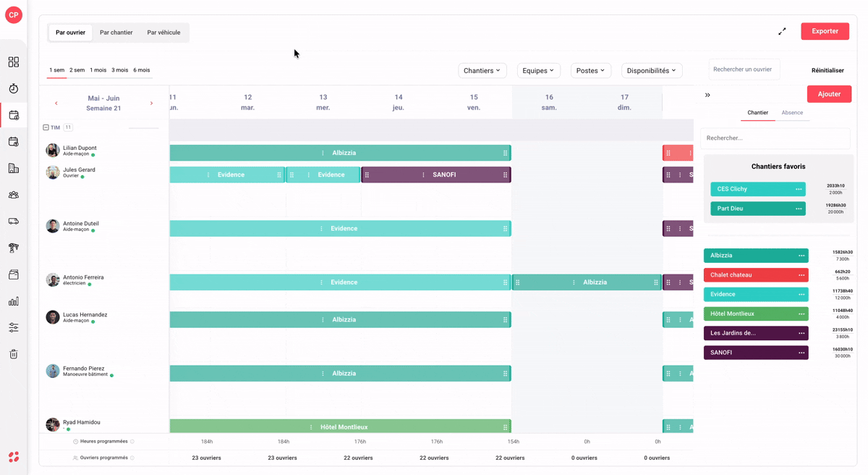This screenshot has width=868, height=475.
Task: Open options menu of CES Clichy chantier
Action: tap(799, 189)
